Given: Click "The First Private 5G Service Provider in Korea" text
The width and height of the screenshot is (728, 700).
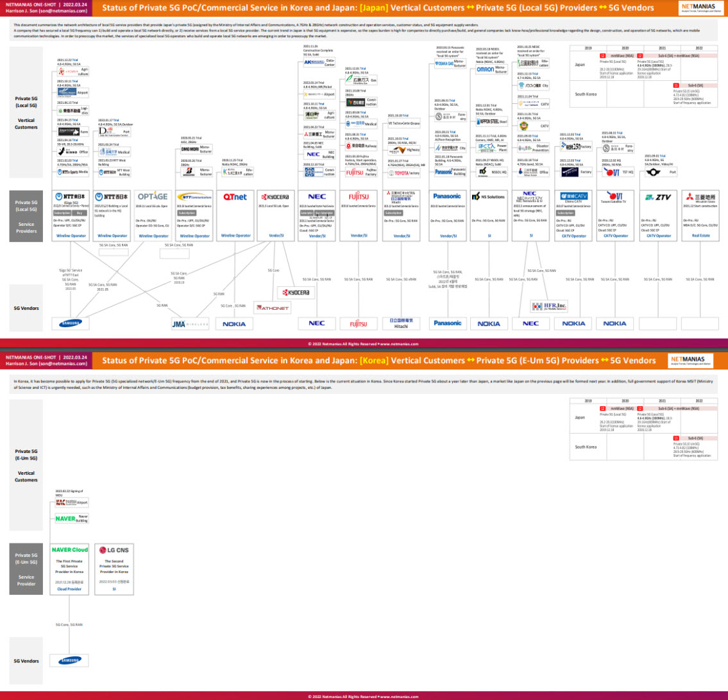Looking at the screenshot, I should click(x=69, y=567).
